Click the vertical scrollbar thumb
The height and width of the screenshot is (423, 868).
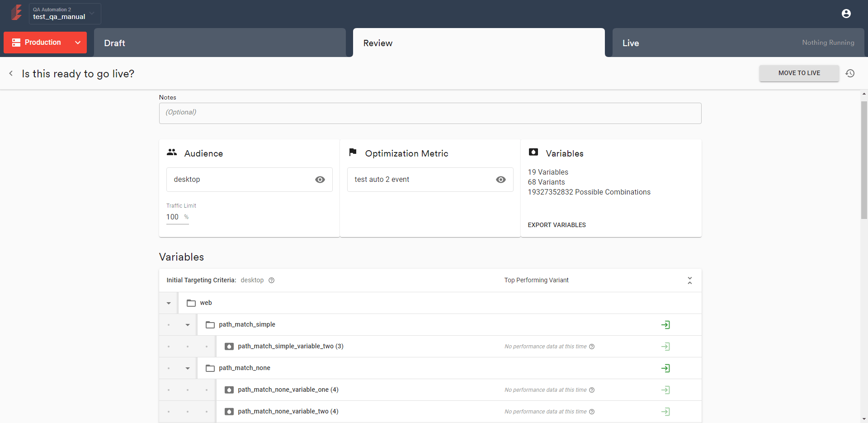tap(864, 160)
